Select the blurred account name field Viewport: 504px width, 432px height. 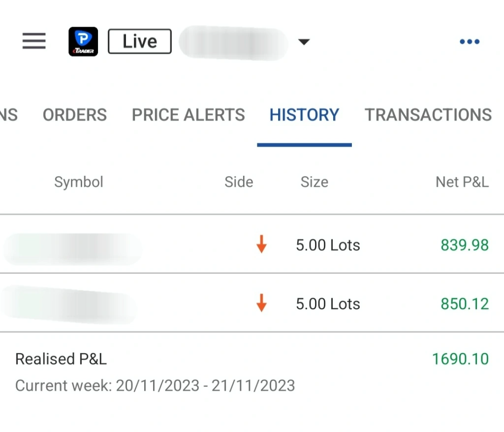[x=233, y=43]
